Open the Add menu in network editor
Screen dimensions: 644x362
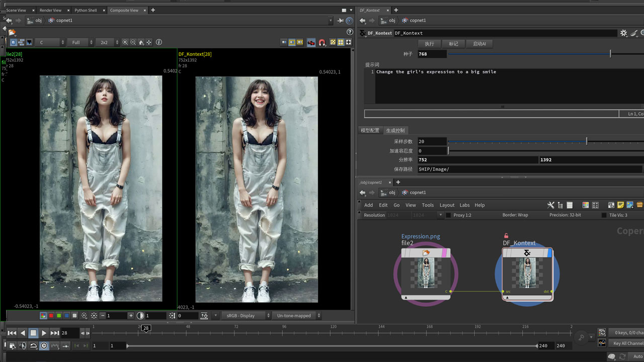pyautogui.click(x=369, y=205)
